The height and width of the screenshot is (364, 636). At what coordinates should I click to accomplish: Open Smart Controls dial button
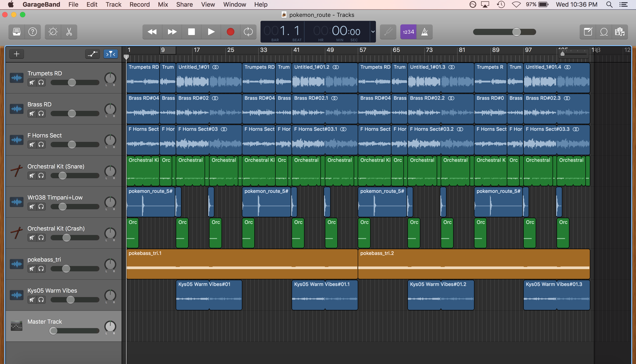tap(53, 32)
